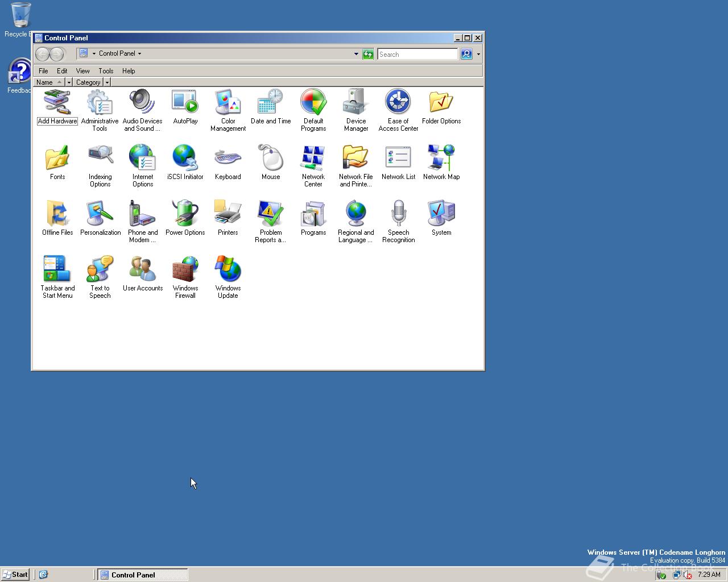Screen dimensions: 728x582
Task: Open Internet Options
Action: 143,166
